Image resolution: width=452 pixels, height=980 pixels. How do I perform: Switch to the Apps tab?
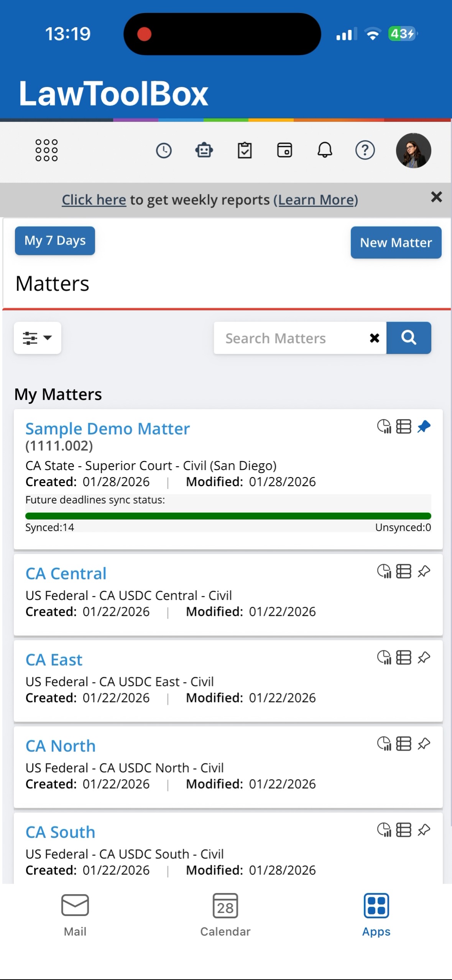376,915
